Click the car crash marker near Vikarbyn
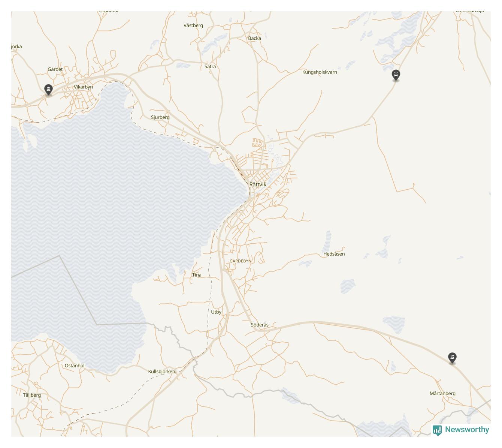 [48, 90]
